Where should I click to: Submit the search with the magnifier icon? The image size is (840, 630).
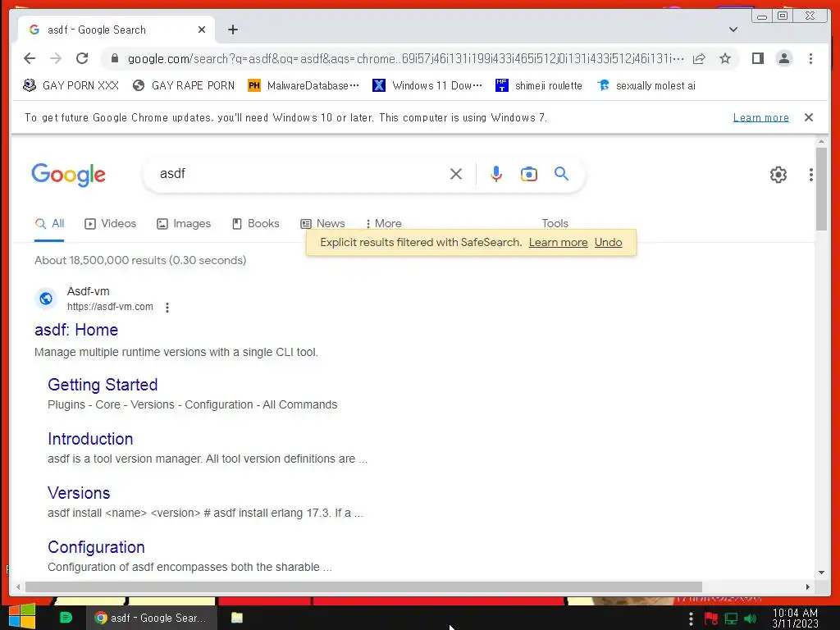pos(561,174)
